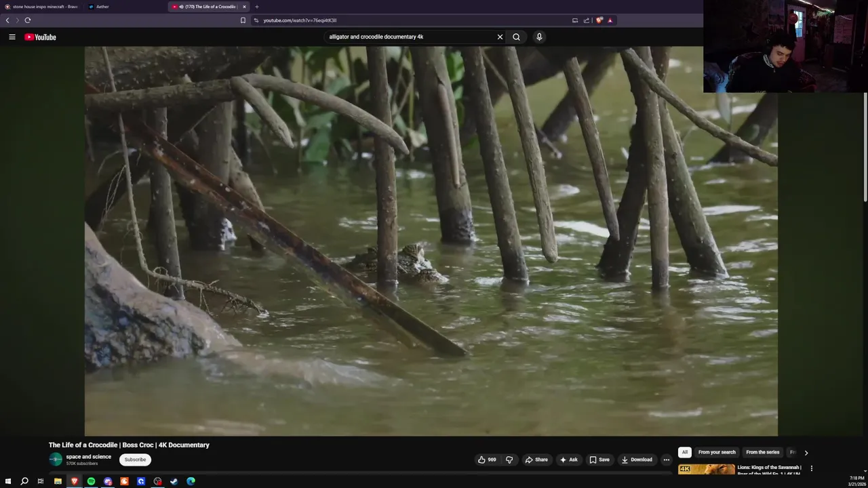Open the taskbar clock and date
This screenshot has width=868, height=488.
[856, 481]
